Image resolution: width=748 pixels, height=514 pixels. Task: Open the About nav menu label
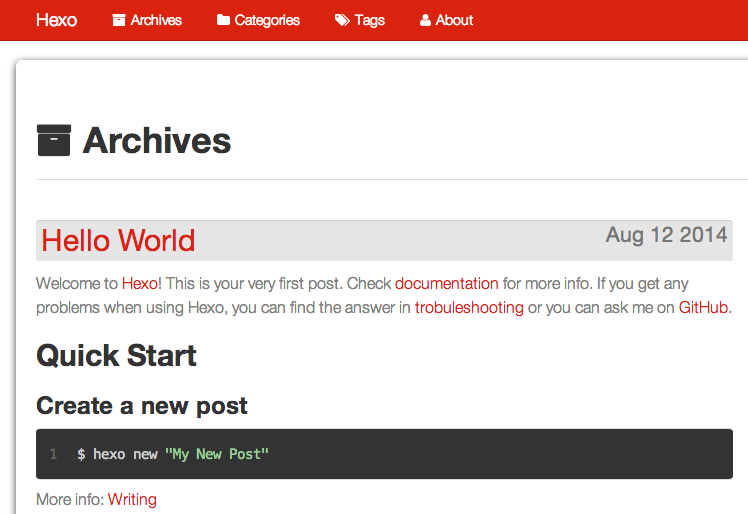click(x=454, y=20)
